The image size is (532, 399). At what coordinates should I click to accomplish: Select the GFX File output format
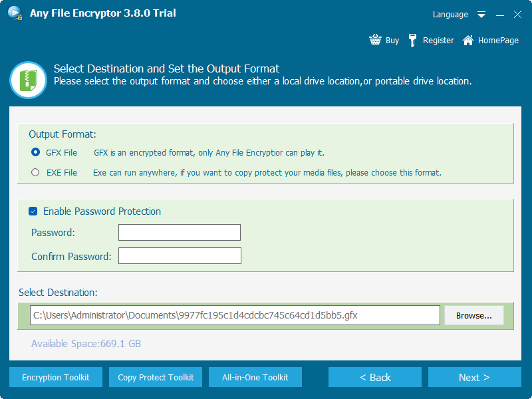coord(35,152)
